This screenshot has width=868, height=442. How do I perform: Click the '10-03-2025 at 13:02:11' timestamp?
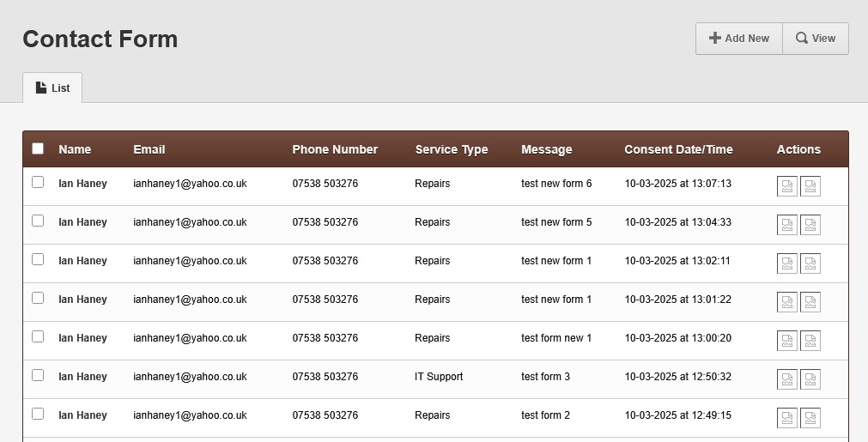tap(677, 261)
